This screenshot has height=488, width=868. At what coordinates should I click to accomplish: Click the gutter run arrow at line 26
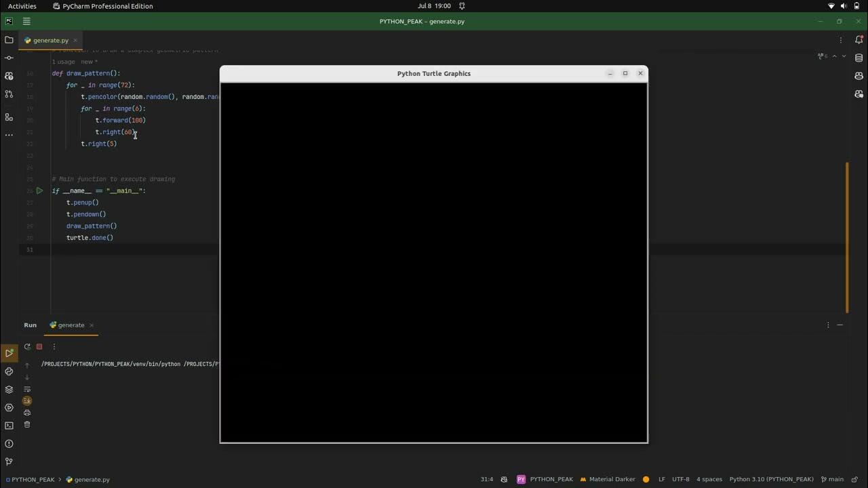[39, 190]
